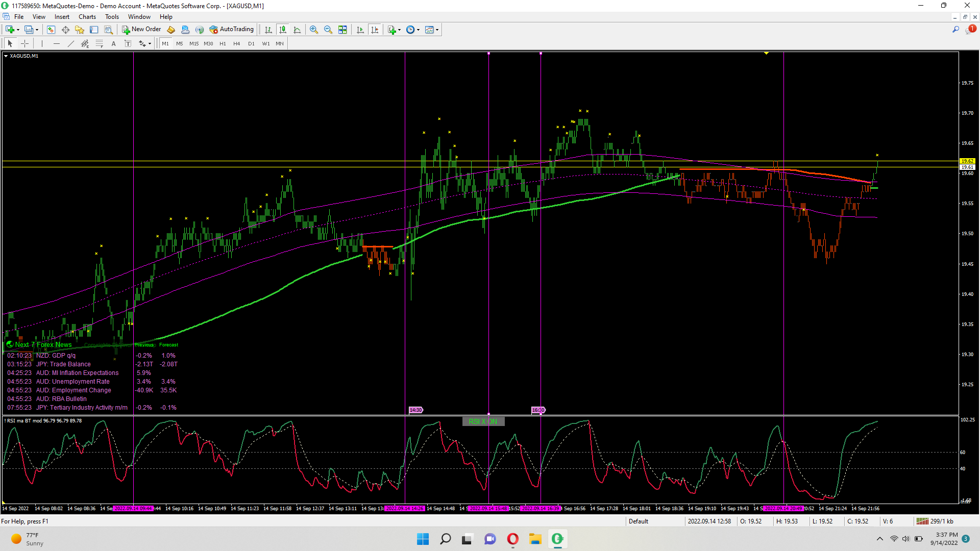Image resolution: width=980 pixels, height=551 pixels.
Task: Switch to the H1 timeframe
Action: (223, 44)
